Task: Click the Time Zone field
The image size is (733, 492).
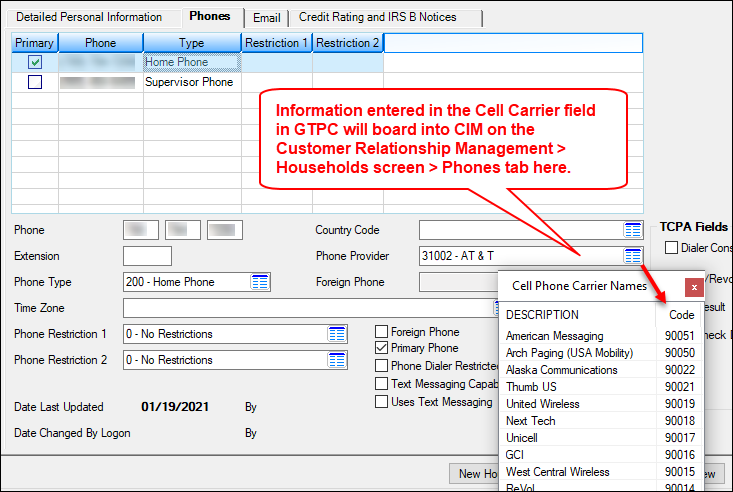Action: [309, 308]
